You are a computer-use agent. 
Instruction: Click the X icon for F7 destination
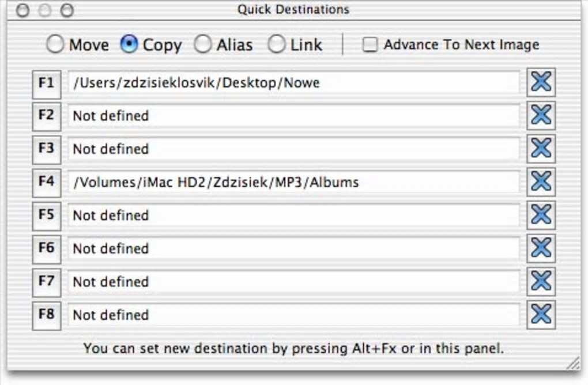click(x=541, y=282)
